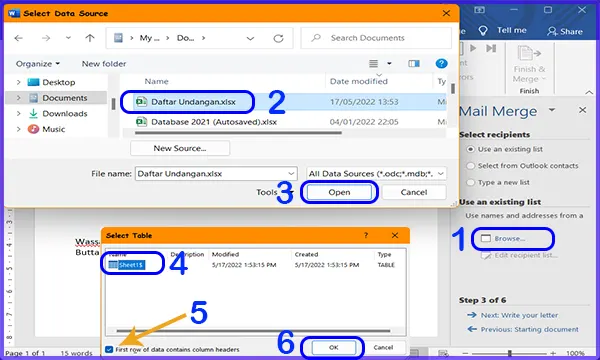
Task: Click zoom in plus in status bar
Action: click(x=553, y=353)
